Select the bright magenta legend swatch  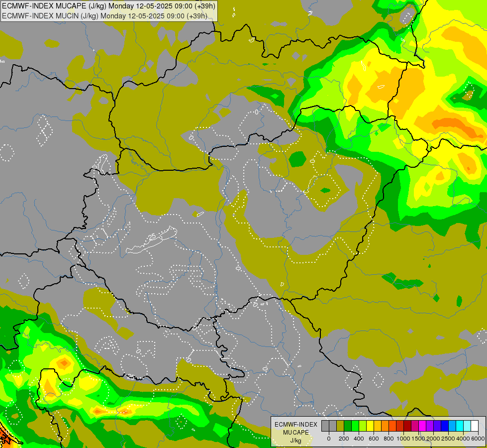423,426
